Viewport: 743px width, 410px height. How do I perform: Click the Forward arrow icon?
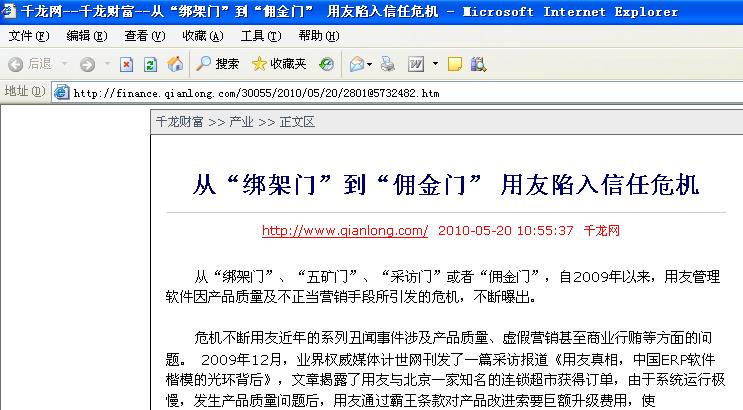87,64
